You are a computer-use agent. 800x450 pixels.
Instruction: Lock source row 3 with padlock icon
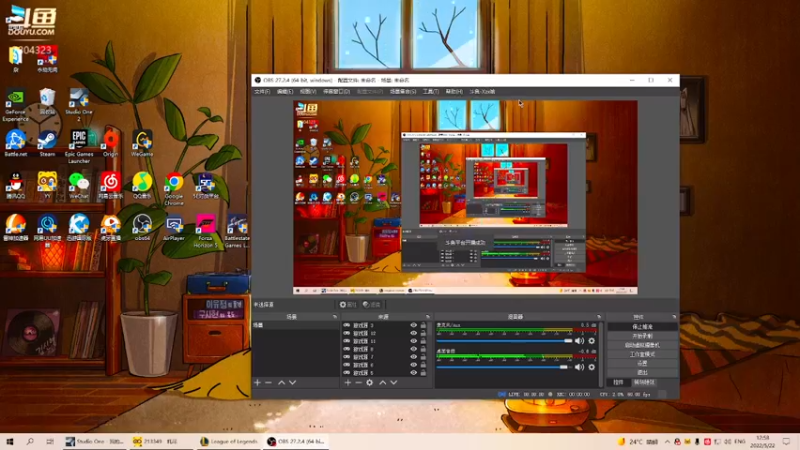pos(423,325)
